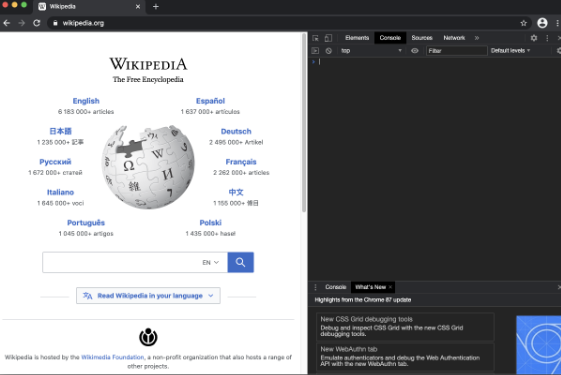Screen dimensions: 561x375
Task: Show more DevTools tabs chevron
Action: click(x=477, y=38)
